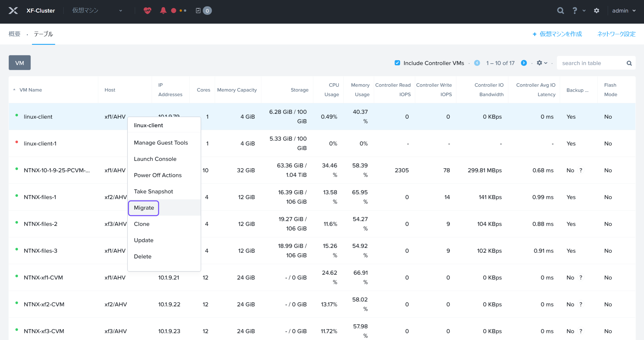Click the Nutanix X logo icon

pyautogui.click(x=13, y=11)
